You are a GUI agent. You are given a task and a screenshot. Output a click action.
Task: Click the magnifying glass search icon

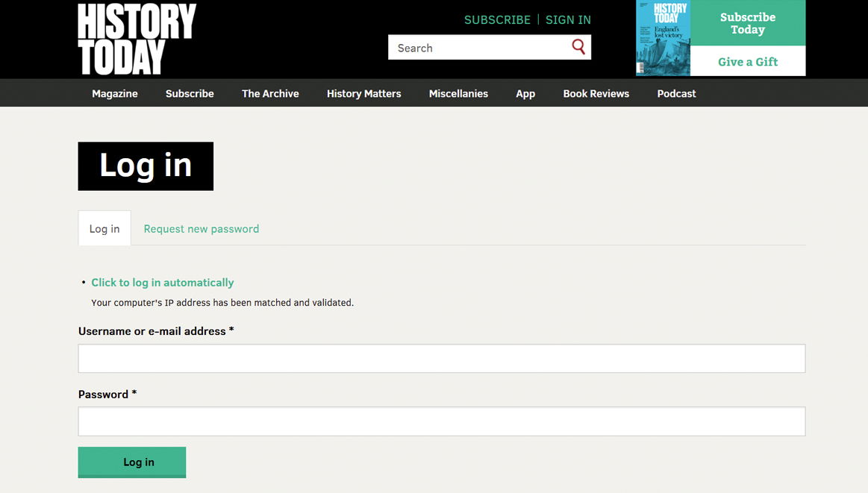(x=578, y=48)
